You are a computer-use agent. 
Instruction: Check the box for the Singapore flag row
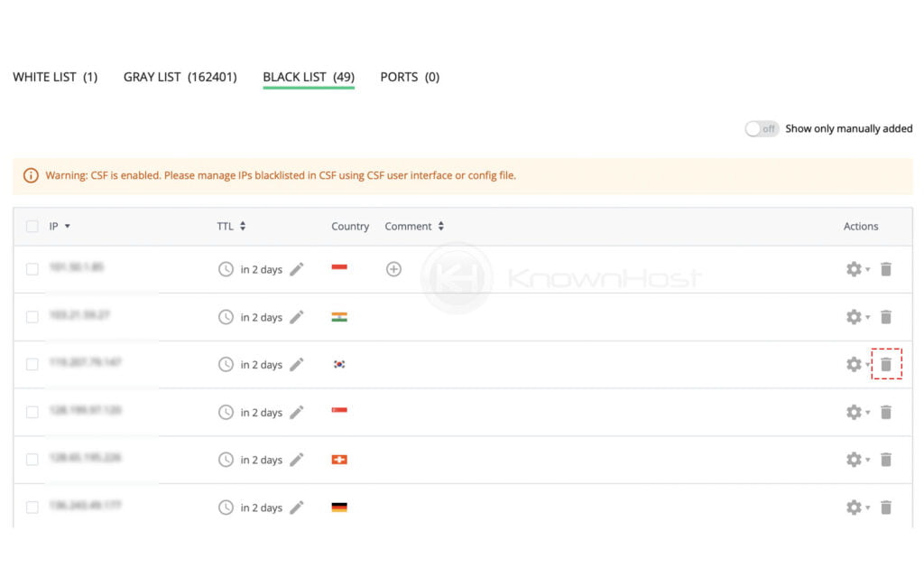[32, 412]
